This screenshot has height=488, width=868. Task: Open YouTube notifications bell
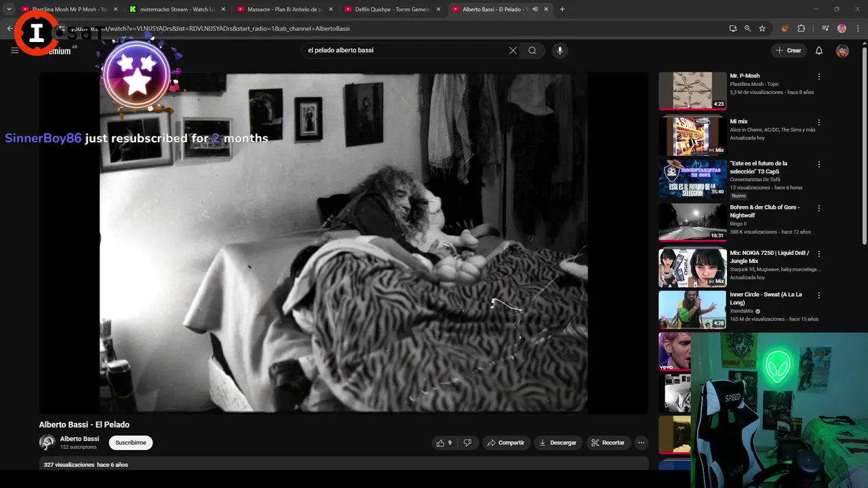[x=819, y=51]
